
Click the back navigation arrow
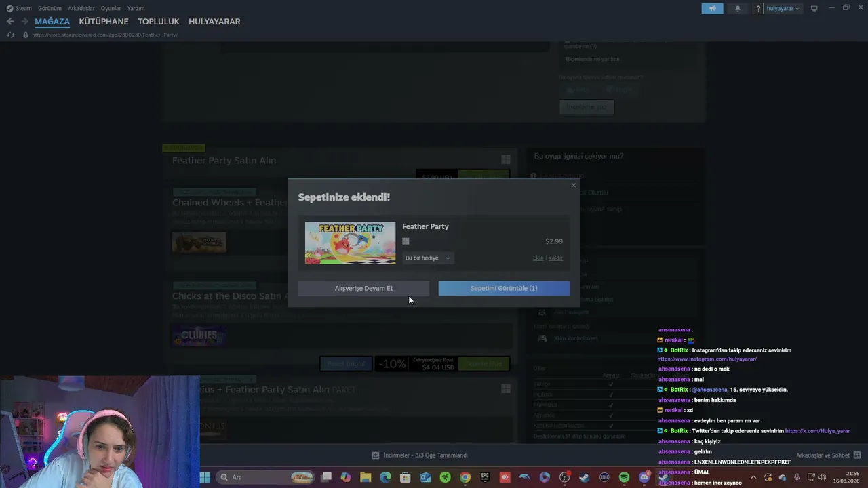(x=10, y=22)
